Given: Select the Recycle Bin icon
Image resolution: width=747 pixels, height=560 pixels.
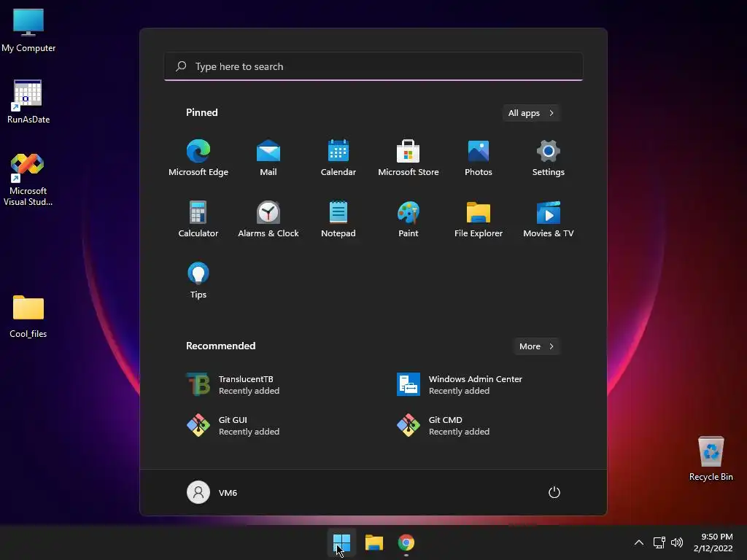Looking at the screenshot, I should click(x=711, y=459).
